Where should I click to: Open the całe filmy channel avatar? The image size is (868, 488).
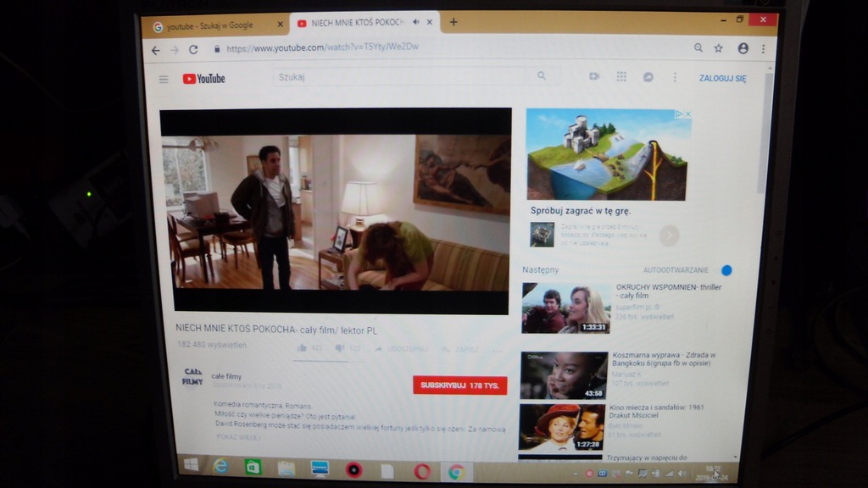[192, 377]
